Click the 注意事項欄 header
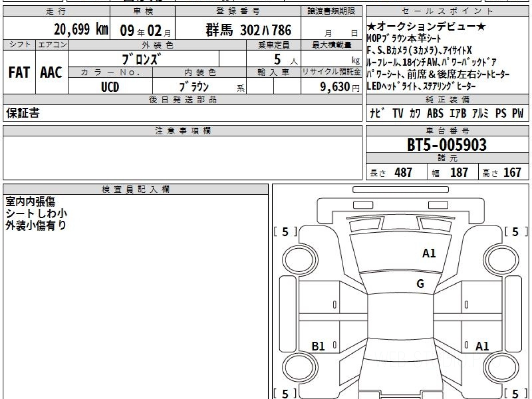The image size is (532, 399). pos(183,131)
